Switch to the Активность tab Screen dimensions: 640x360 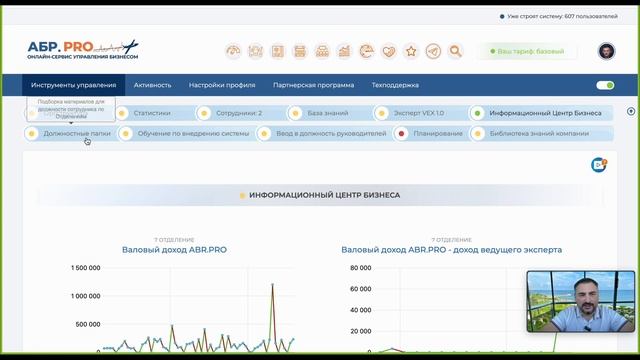pos(153,85)
